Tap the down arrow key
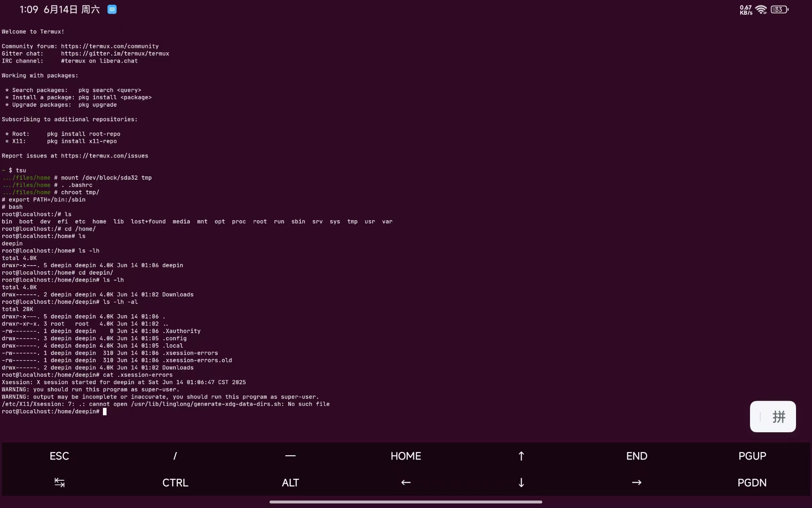Viewport: 812px width, 508px height. (521, 483)
